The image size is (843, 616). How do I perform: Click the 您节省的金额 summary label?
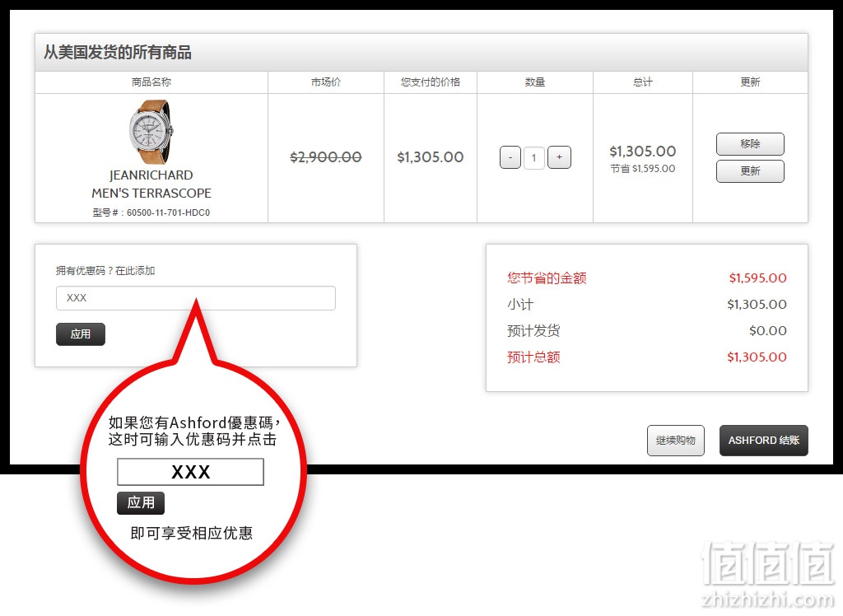click(x=547, y=278)
